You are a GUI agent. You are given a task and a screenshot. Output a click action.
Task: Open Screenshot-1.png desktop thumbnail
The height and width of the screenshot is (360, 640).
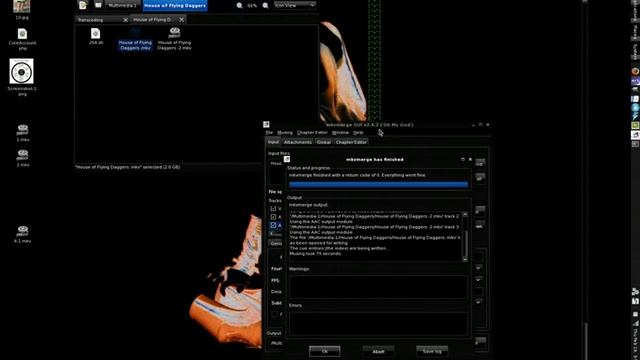coord(22,77)
